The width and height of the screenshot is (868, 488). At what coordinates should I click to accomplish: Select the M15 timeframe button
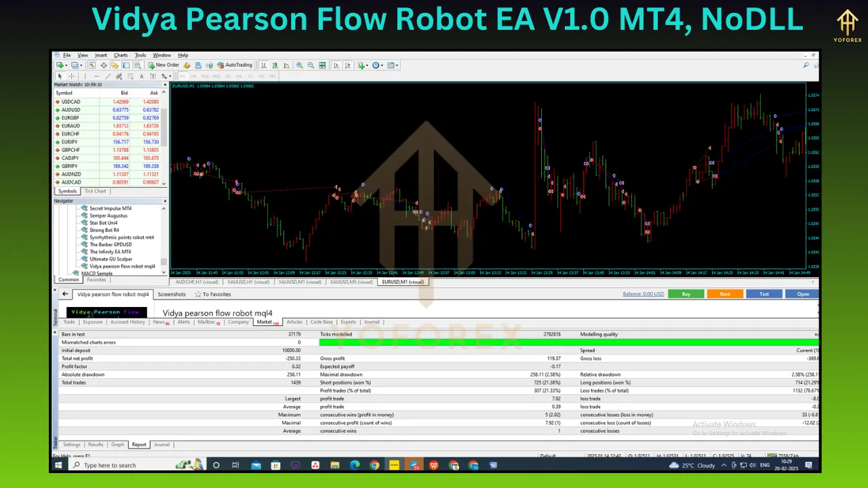click(205, 77)
